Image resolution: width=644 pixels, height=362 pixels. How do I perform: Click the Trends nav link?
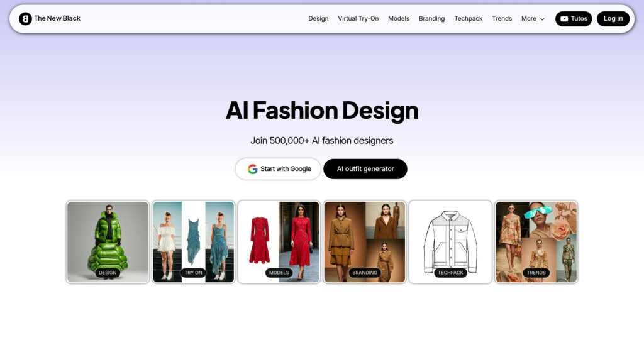tap(502, 18)
